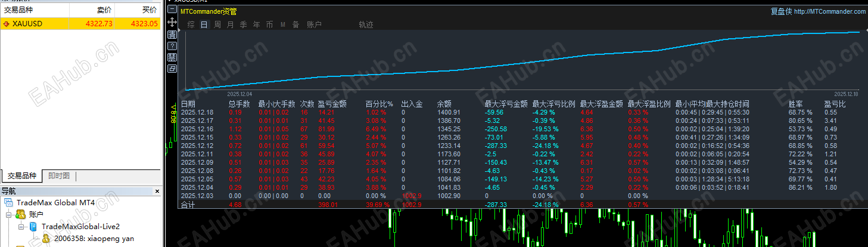Switch to the M tab
This screenshot has width=868, height=247.
(x=283, y=24)
